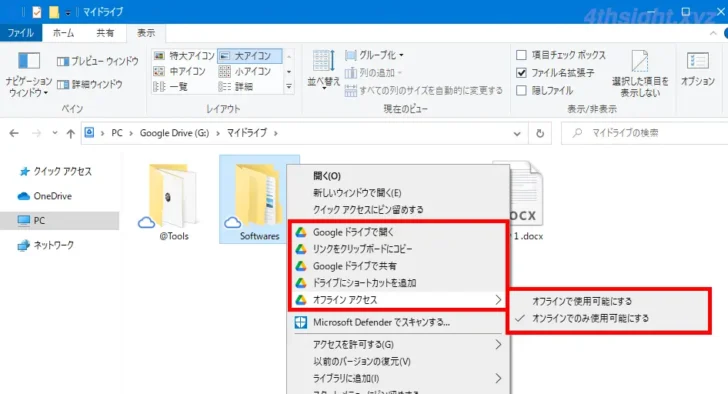Select 一覧 list layout
Image resolution: width=728 pixels, height=394 pixels.
(x=170, y=87)
